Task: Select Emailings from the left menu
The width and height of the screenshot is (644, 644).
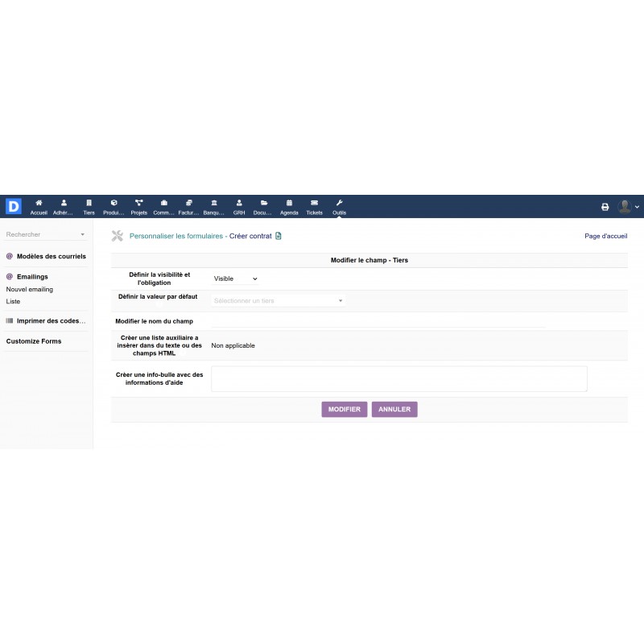Action: pyautogui.click(x=32, y=276)
